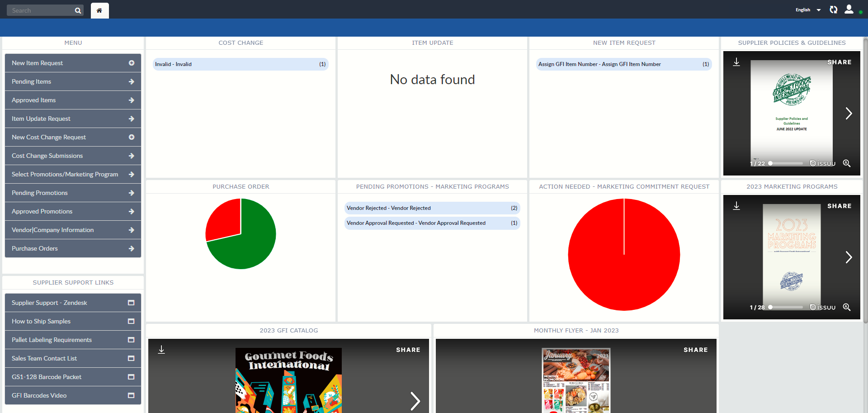Image resolution: width=868 pixels, height=413 pixels.
Task: Click the download icon on Supplier Policies viewer
Action: 736,62
